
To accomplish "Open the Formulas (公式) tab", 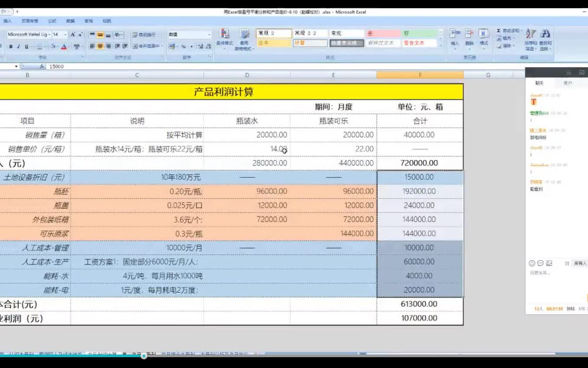I will tap(52, 21).
